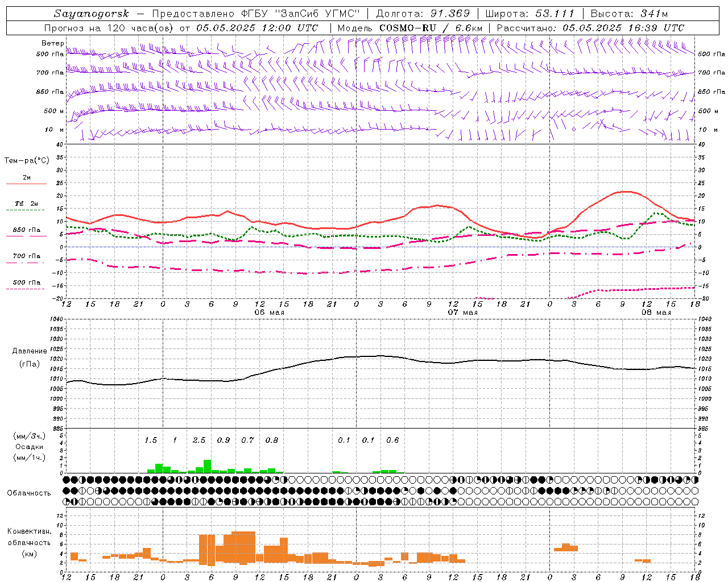
Task: Click the '0.8' three-hour precipitation value
Action: 272,440
